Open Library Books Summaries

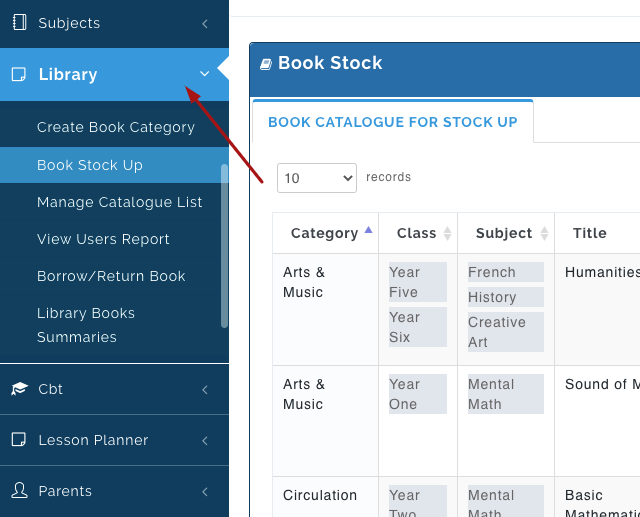coord(86,325)
